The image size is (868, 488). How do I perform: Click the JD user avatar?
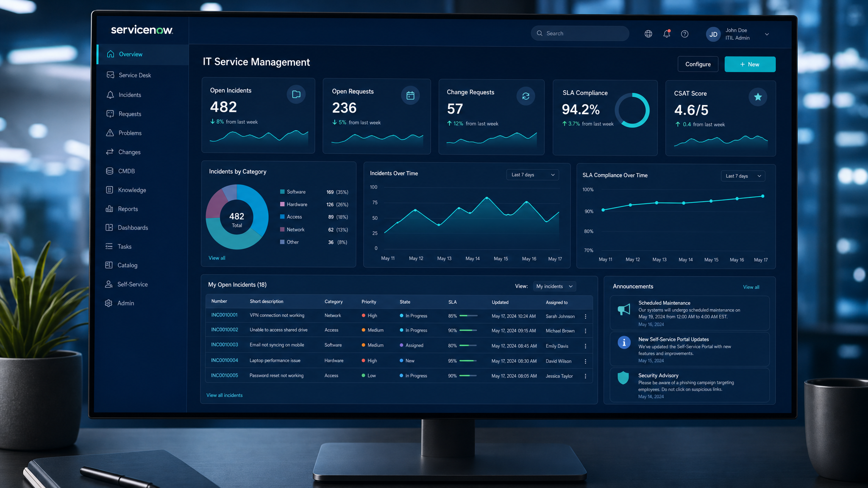tap(714, 34)
